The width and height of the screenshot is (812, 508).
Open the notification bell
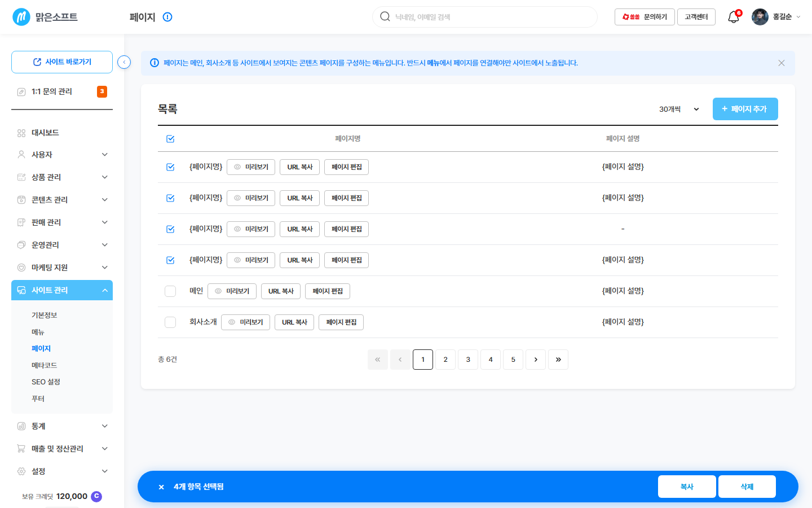[734, 17]
